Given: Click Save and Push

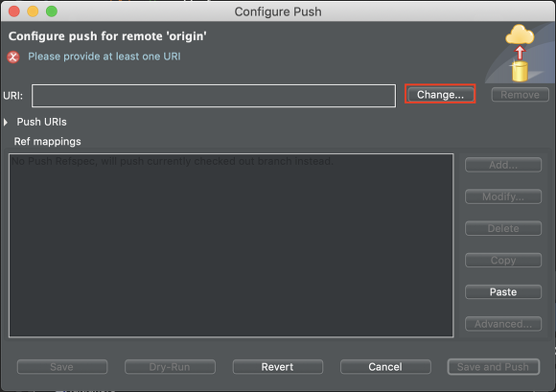Looking at the screenshot, I should click(494, 367).
